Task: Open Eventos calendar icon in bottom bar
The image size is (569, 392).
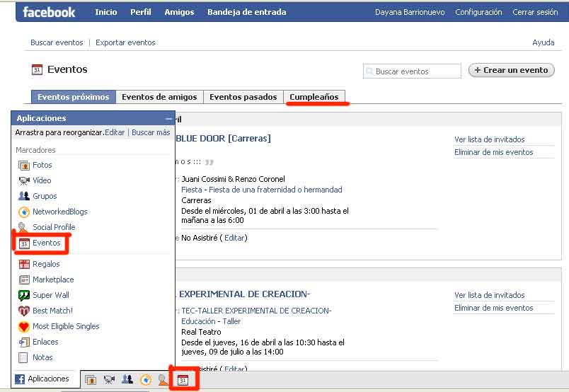Action: tap(183, 380)
